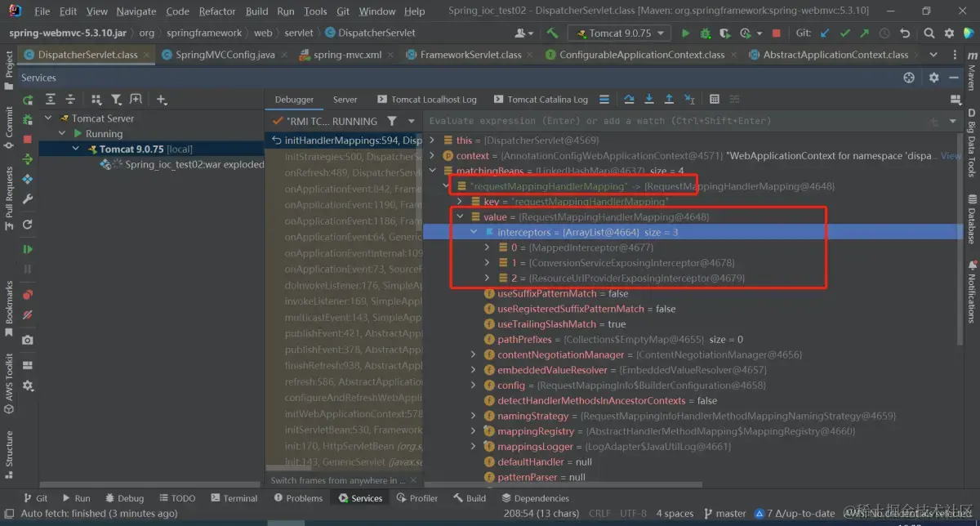Rerun service icon in Services sidebar
The height and width of the screenshot is (526, 980).
click(28, 100)
